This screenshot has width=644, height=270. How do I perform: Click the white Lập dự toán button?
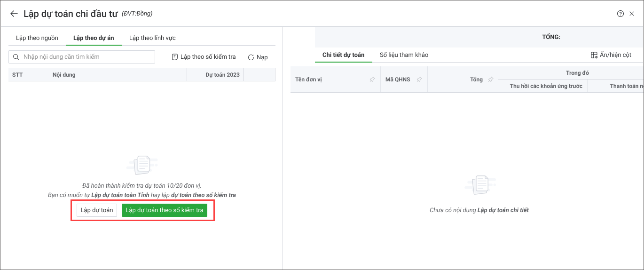coord(97,210)
